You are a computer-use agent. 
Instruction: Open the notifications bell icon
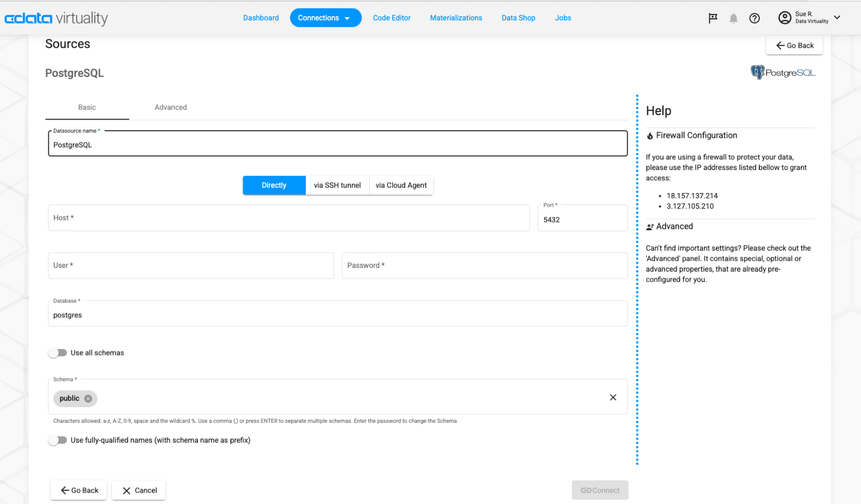[733, 18]
